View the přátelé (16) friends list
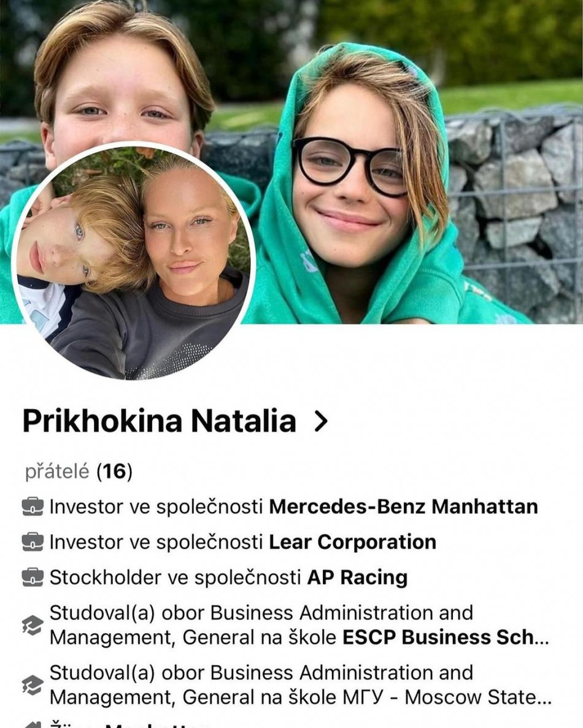Image resolution: width=583 pixels, height=728 pixels. [79, 472]
